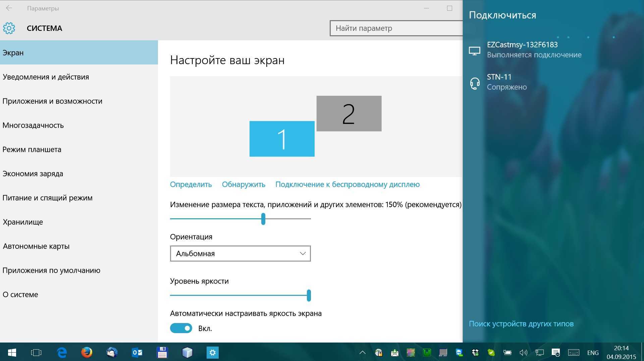This screenshot has height=361, width=644.
Task: Expand hidden tray icons with the chevron
Action: pos(363,353)
